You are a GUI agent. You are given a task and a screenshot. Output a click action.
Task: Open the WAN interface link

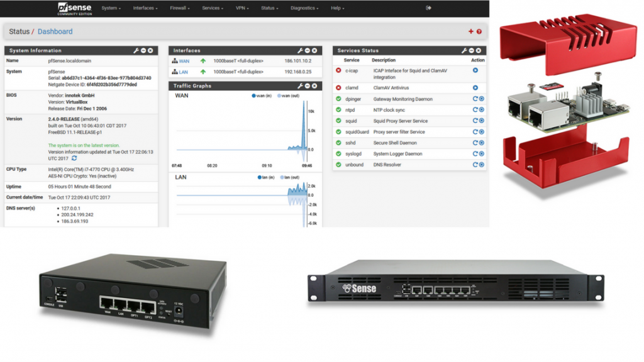click(x=184, y=61)
